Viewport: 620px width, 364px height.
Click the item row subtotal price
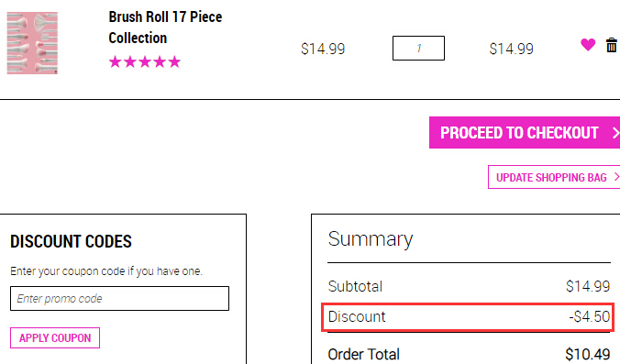pos(511,49)
